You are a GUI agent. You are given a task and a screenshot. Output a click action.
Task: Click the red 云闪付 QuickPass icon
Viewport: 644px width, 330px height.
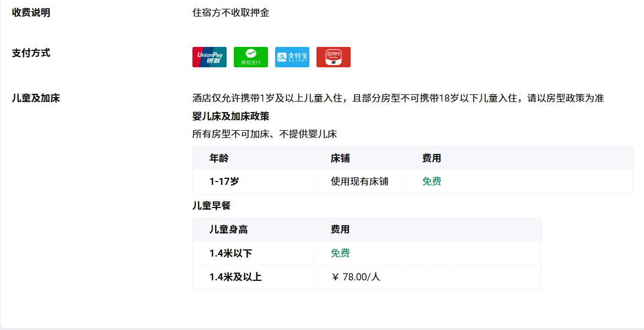(x=333, y=57)
